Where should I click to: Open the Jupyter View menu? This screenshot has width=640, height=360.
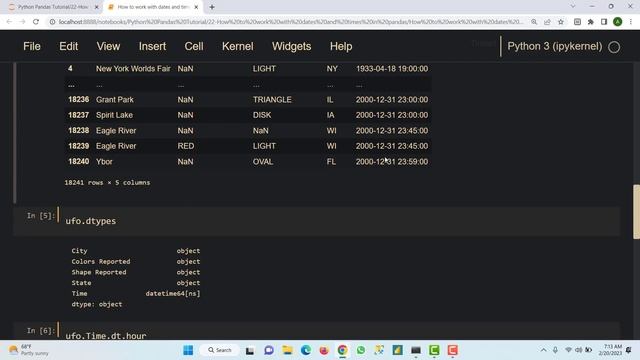[x=108, y=46]
